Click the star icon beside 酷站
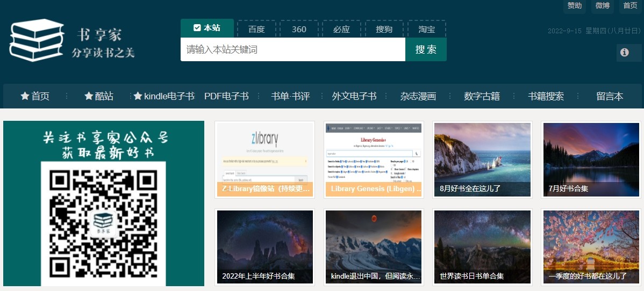The width and height of the screenshot is (644, 291). point(89,96)
